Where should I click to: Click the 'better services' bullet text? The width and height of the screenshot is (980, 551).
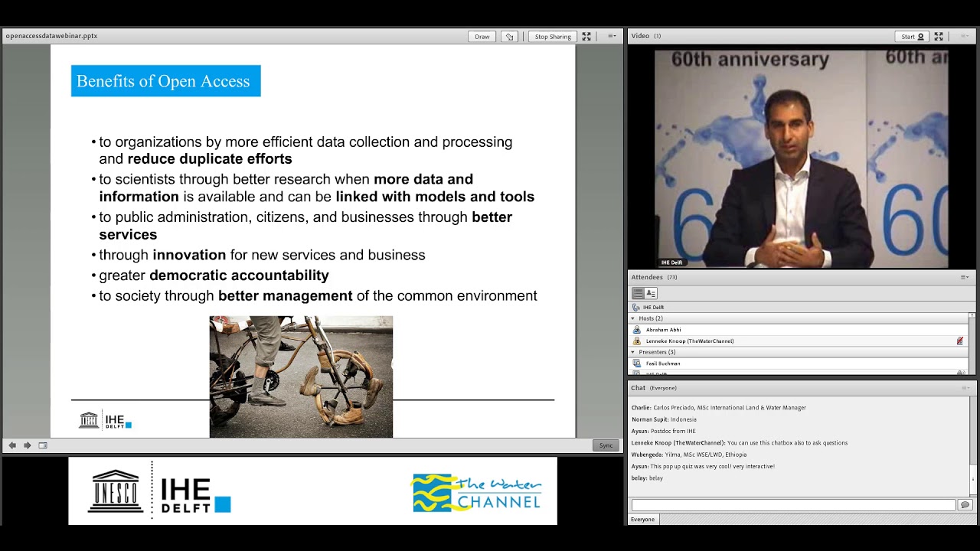[305, 226]
